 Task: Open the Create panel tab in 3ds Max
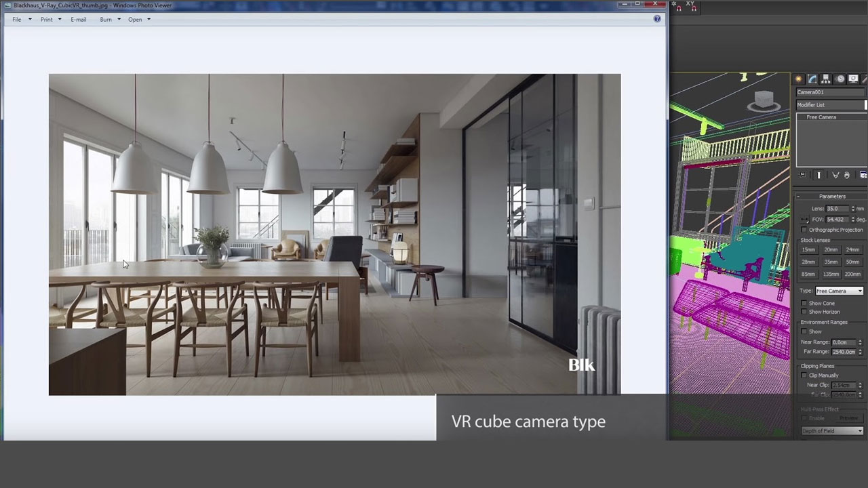click(x=799, y=79)
